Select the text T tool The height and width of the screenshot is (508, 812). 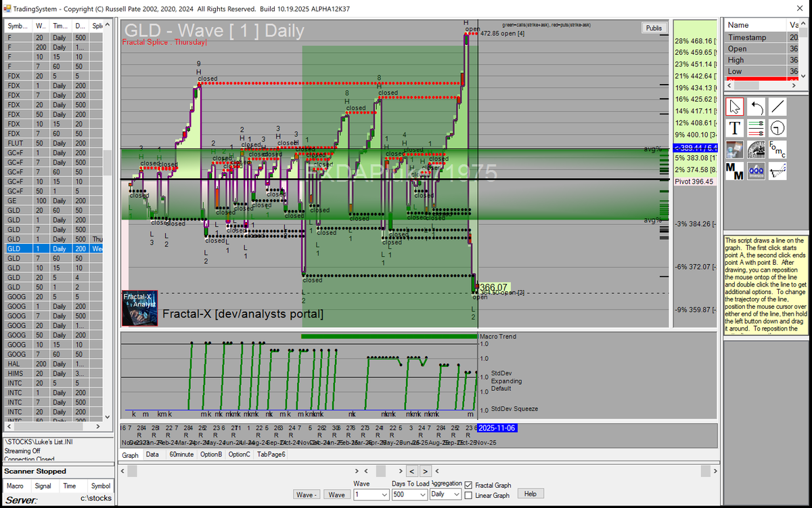(x=735, y=127)
